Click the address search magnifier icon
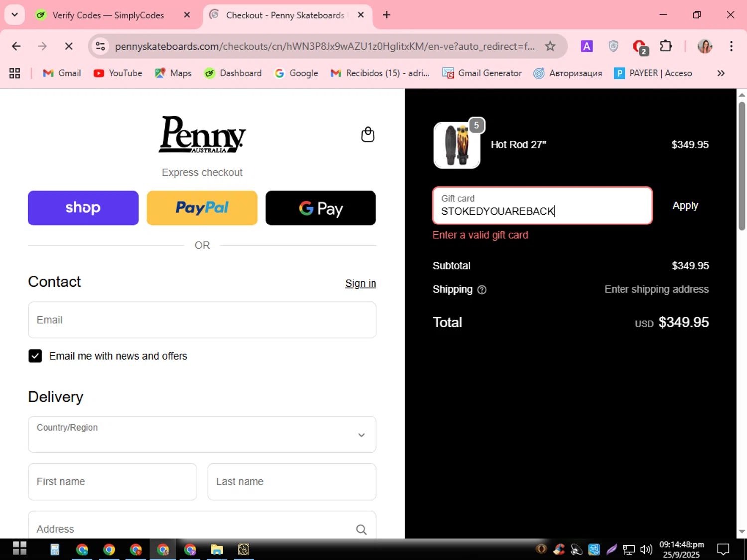The image size is (747, 560). point(361,529)
